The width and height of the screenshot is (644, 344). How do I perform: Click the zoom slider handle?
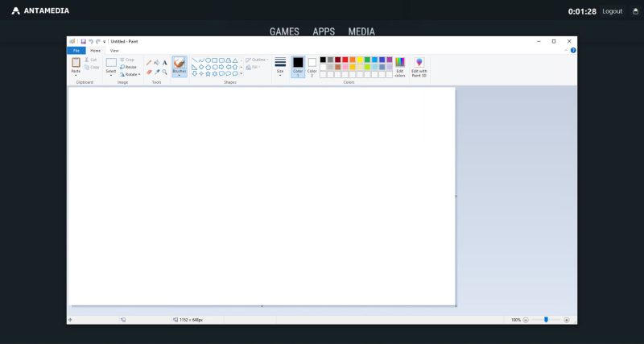click(546, 320)
